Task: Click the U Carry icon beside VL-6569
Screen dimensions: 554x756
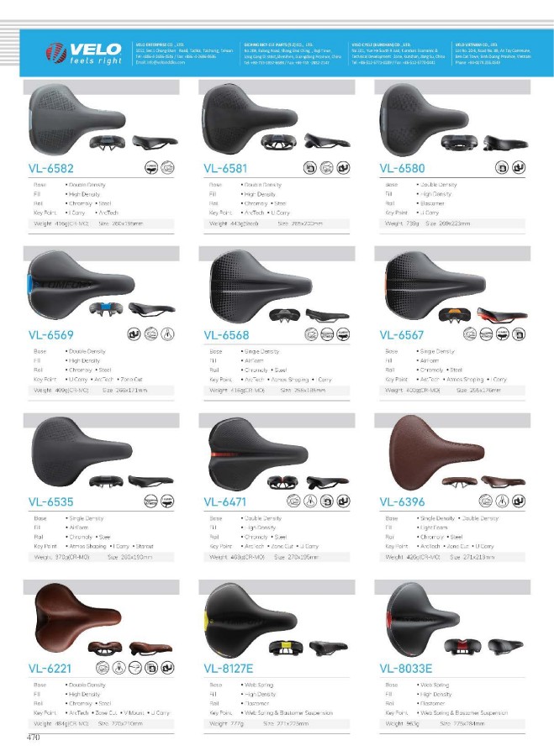Action: coord(134,334)
